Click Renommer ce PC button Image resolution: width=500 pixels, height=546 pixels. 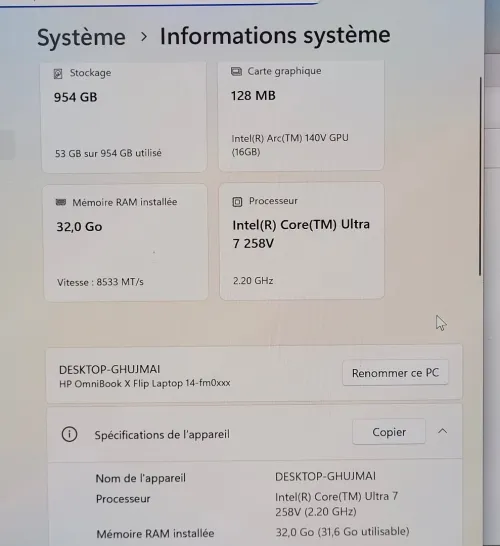point(395,373)
